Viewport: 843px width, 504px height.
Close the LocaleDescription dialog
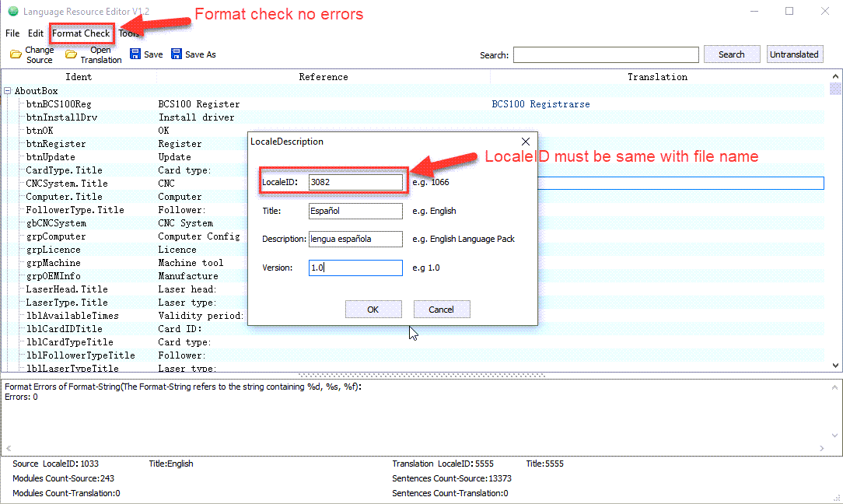tap(526, 142)
